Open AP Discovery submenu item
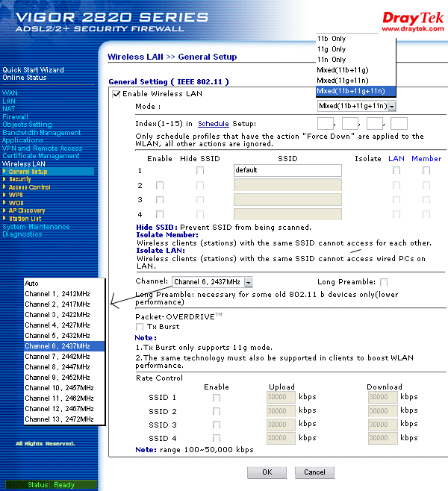 (x=27, y=210)
